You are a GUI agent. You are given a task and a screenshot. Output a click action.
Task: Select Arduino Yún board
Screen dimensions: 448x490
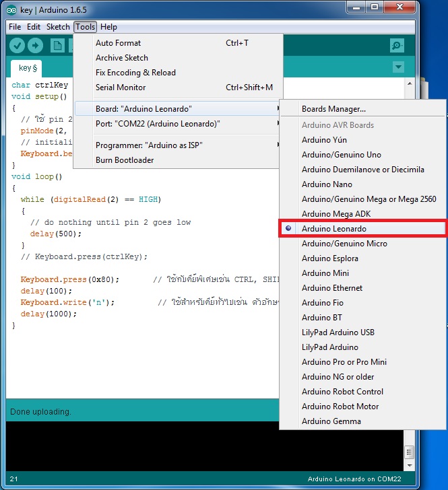tap(362, 140)
